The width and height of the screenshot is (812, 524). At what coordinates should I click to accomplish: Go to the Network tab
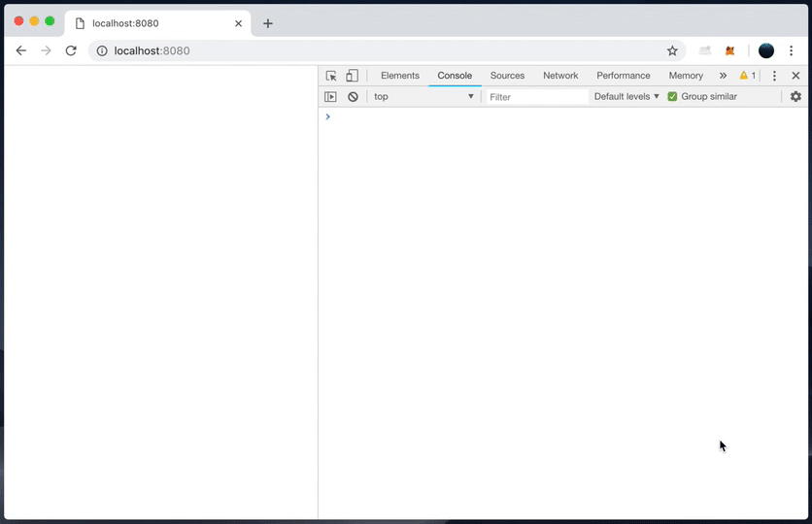(x=560, y=76)
